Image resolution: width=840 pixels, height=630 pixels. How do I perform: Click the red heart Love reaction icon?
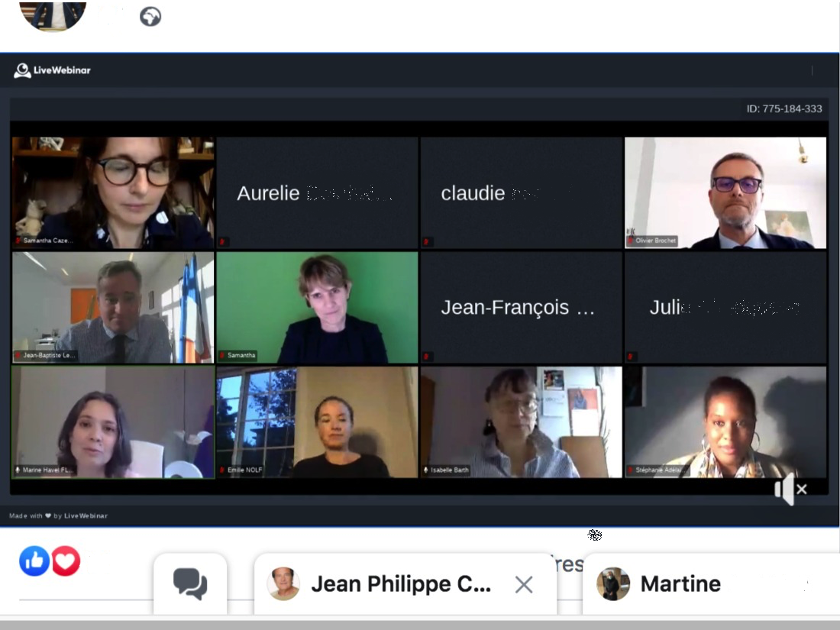click(x=66, y=561)
